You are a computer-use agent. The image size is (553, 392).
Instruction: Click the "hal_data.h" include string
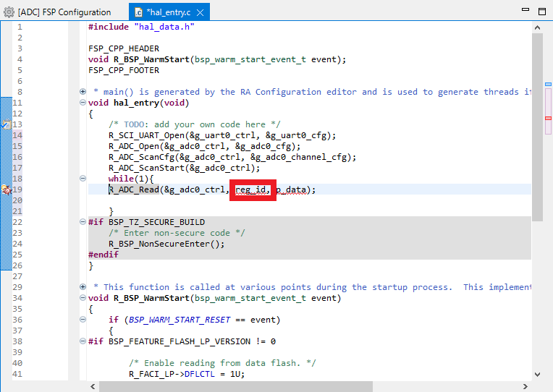[164, 27]
